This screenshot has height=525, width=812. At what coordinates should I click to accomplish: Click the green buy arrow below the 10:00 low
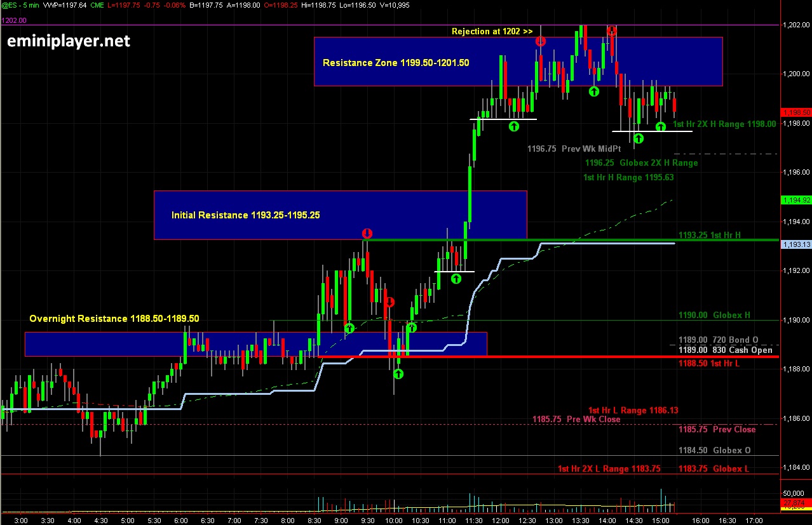(398, 373)
